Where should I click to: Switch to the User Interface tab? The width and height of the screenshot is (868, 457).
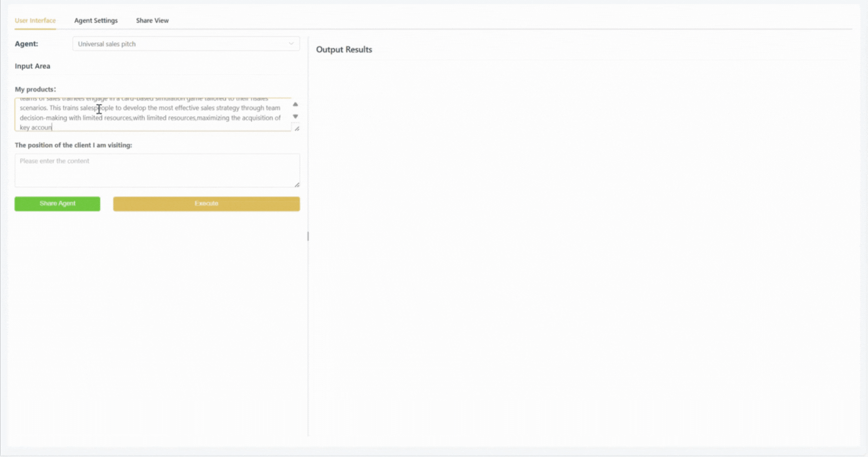click(x=35, y=20)
